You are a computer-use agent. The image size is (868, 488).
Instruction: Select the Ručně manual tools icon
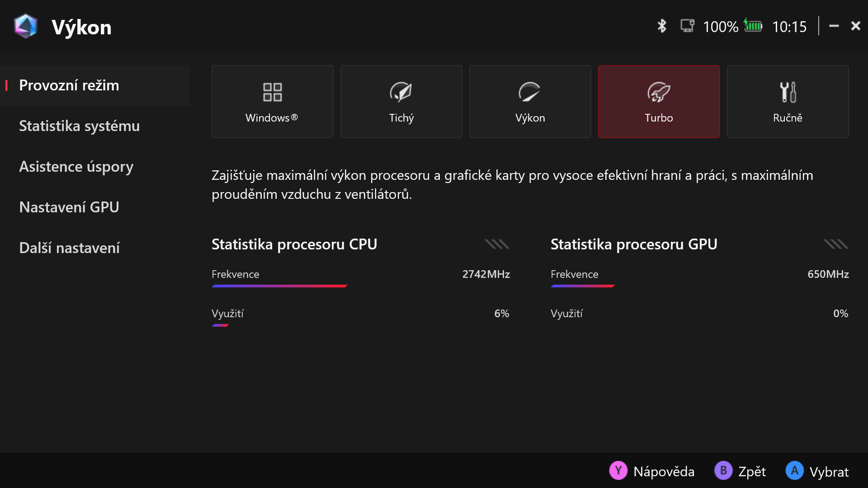(x=788, y=92)
